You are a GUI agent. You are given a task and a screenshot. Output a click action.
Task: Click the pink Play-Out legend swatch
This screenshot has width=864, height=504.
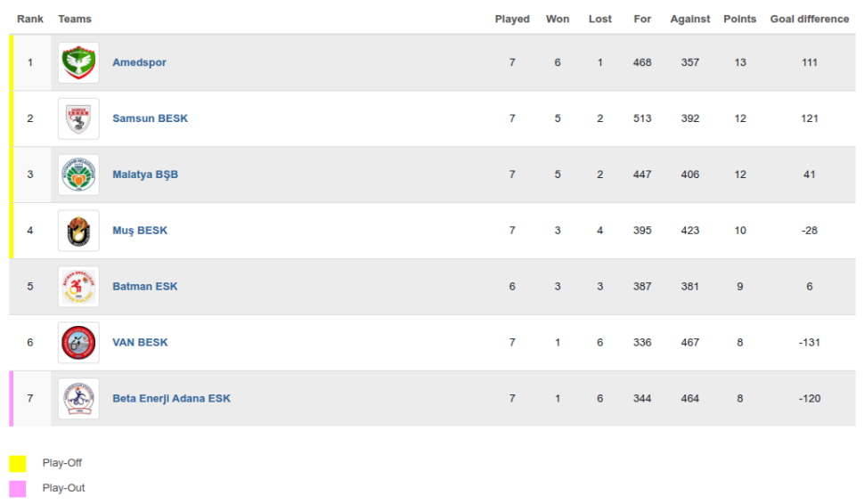click(x=18, y=489)
